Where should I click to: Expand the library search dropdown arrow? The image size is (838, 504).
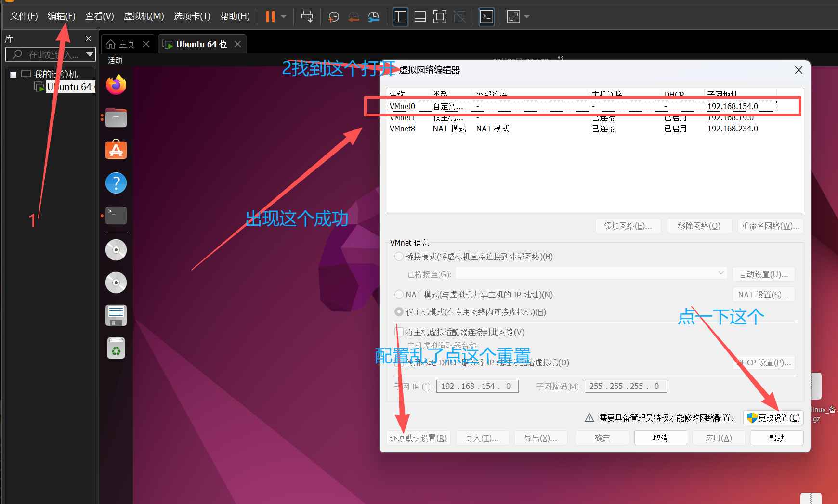(90, 54)
